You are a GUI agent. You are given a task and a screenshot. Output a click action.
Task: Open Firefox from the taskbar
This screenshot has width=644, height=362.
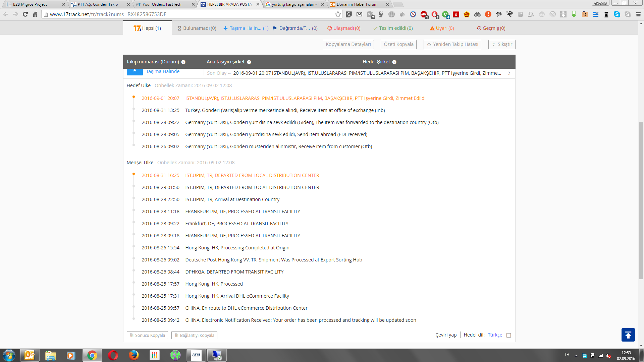[x=134, y=355]
